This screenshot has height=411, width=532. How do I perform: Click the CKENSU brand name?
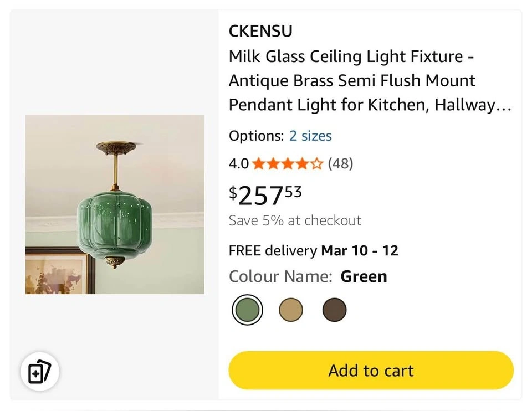tap(260, 32)
